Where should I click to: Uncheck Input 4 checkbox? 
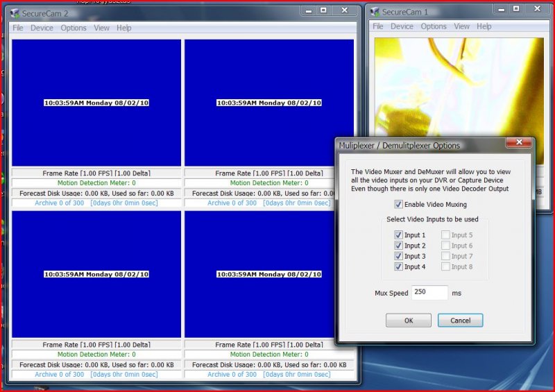point(398,266)
